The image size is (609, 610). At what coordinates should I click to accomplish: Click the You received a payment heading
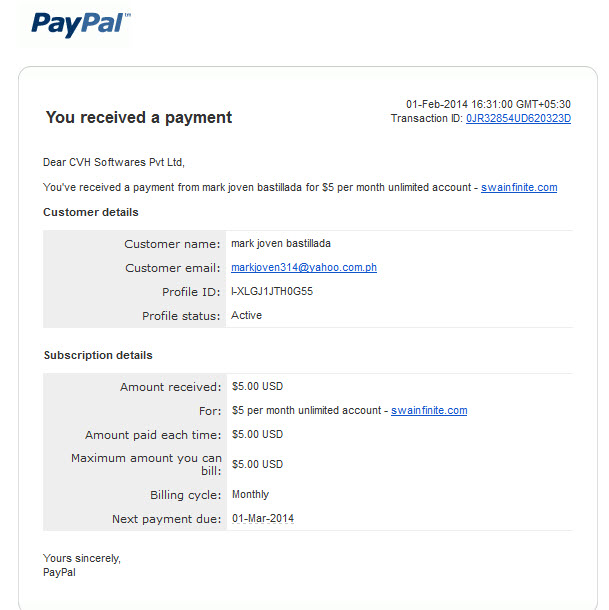pyautogui.click(x=139, y=117)
